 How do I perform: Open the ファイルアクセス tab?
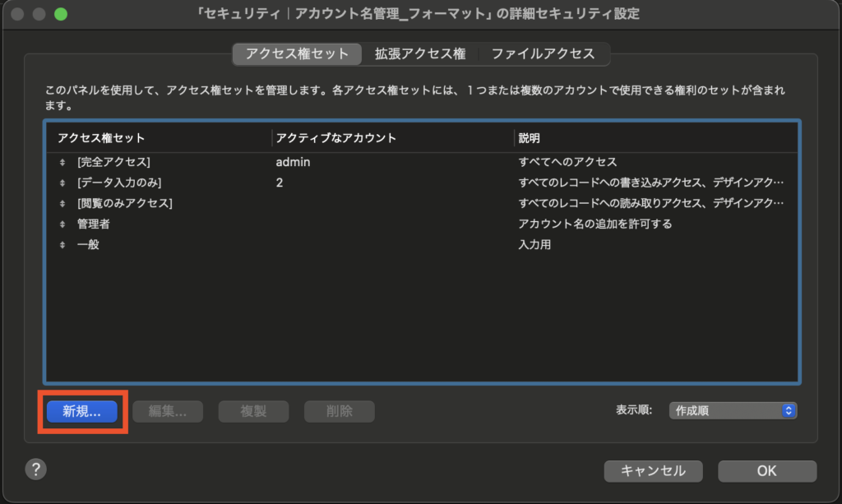543,53
